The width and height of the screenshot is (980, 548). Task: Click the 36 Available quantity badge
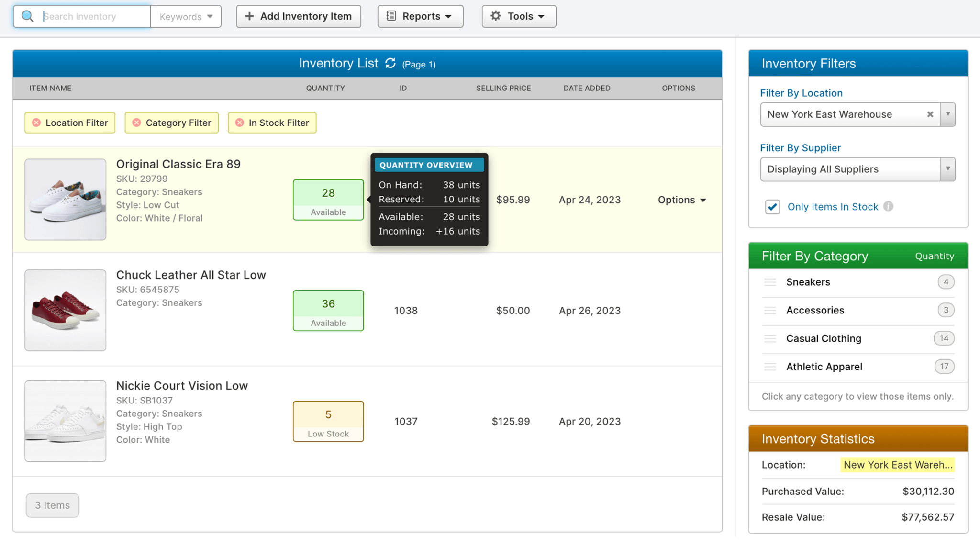point(328,311)
